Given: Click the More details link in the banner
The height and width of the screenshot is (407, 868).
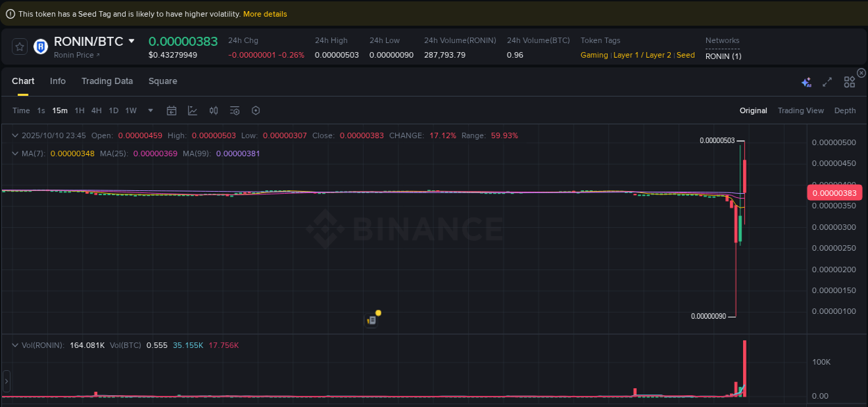Looking at the screenshot, I should [265, 13].
